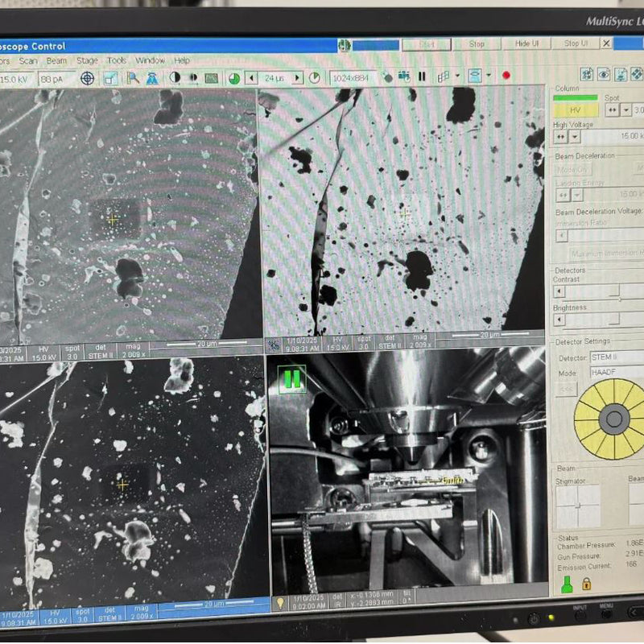Open the Landing Energy dropdown arrow
644x644 pixels.
(x=577, y=195)
